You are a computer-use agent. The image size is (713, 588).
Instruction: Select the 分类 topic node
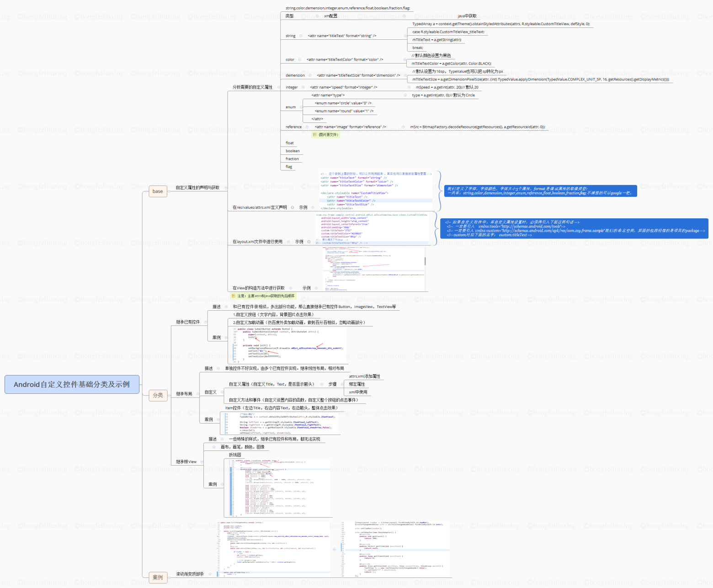pos(158,395)
